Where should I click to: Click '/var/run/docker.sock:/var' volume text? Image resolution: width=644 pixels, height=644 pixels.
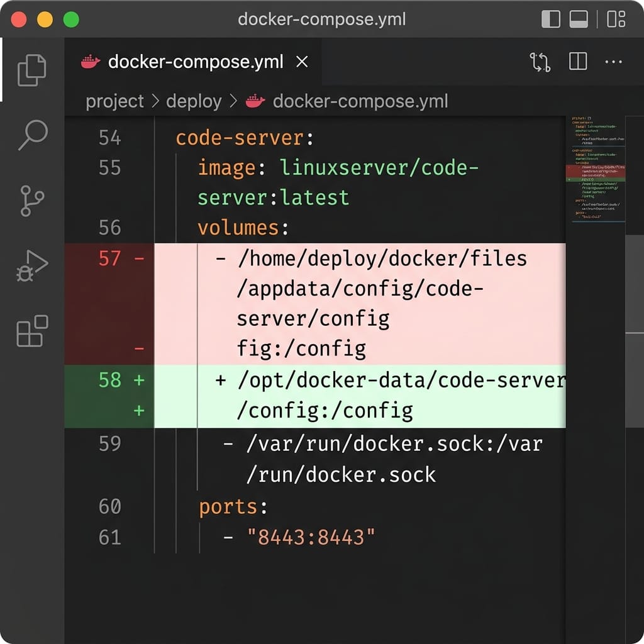point(394,444)
